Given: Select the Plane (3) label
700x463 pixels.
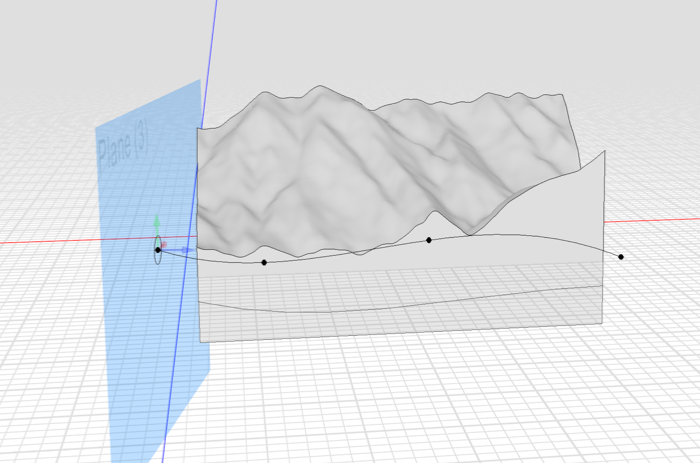Looking at the screenshot, I should point(124,151).
